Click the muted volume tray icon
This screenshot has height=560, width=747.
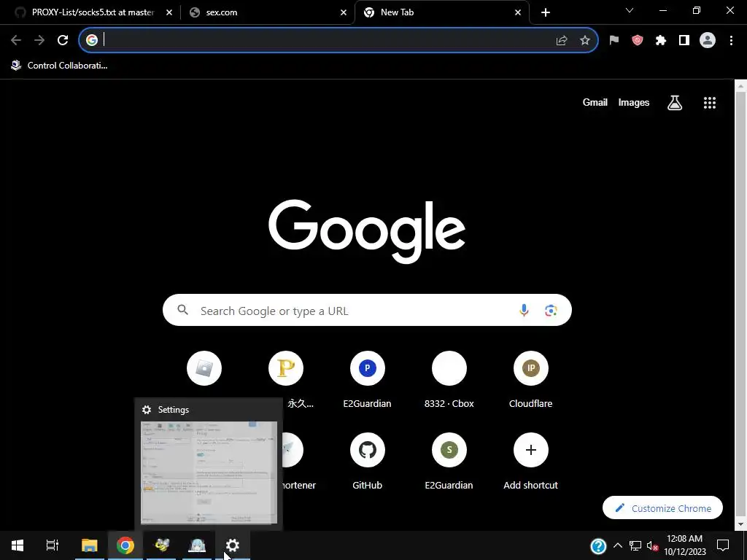point(652,545)
